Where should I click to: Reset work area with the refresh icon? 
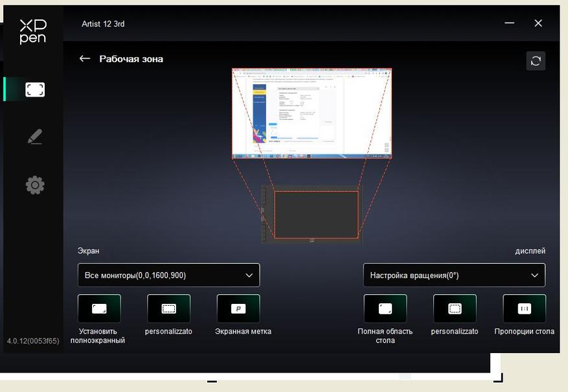pyautogui.click(x=536, y=61)
